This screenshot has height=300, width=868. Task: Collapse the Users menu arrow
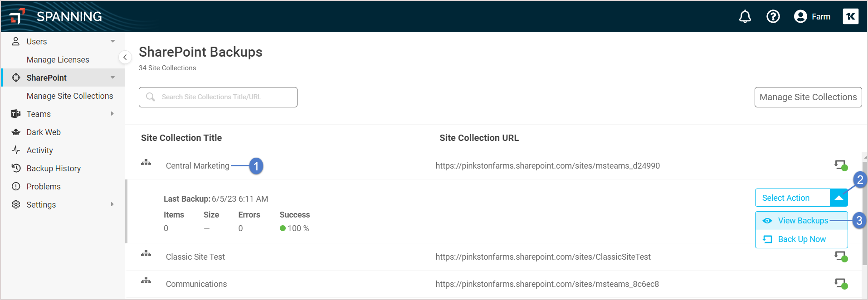click(112, 41)
